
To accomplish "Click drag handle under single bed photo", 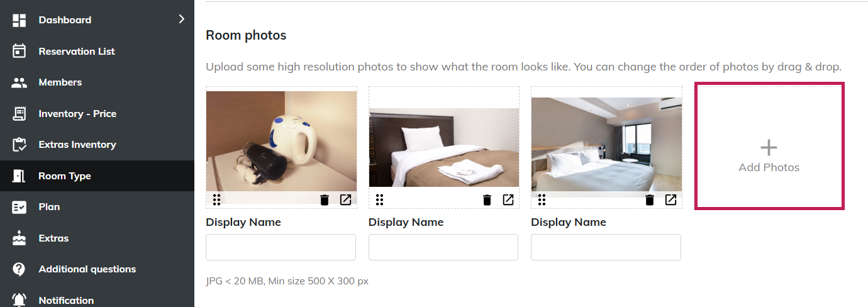I will point(379,200).
